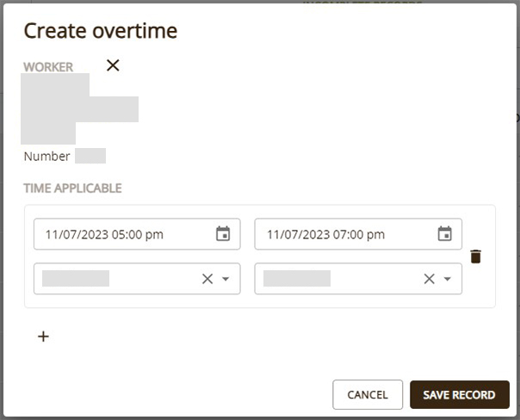Screen dimensions: 520x420
Task: Select the Number label
Action: tap(46, 156)
